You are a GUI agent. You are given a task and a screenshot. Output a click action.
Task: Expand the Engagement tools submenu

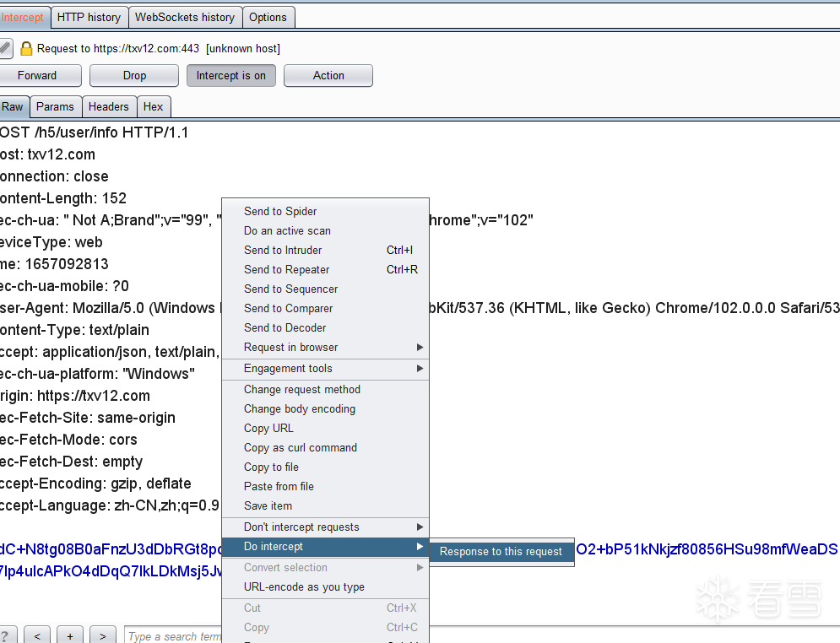(x=325, y=369)
